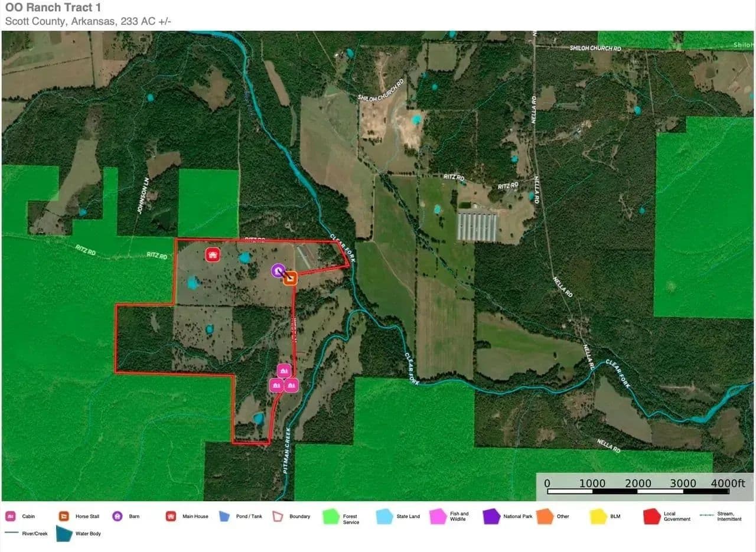Select the yellow BLM legend swatch
The image size is (756, 552).
598,517
